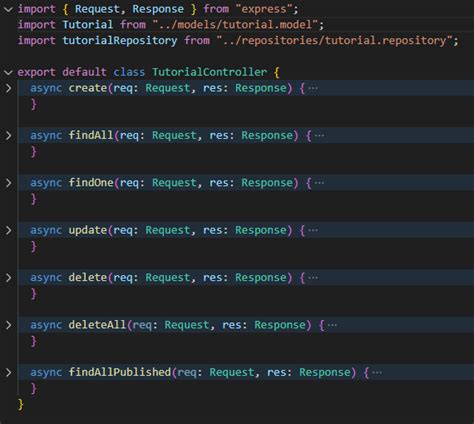Place cursor on the findAll method name

[x=91, y=135]
